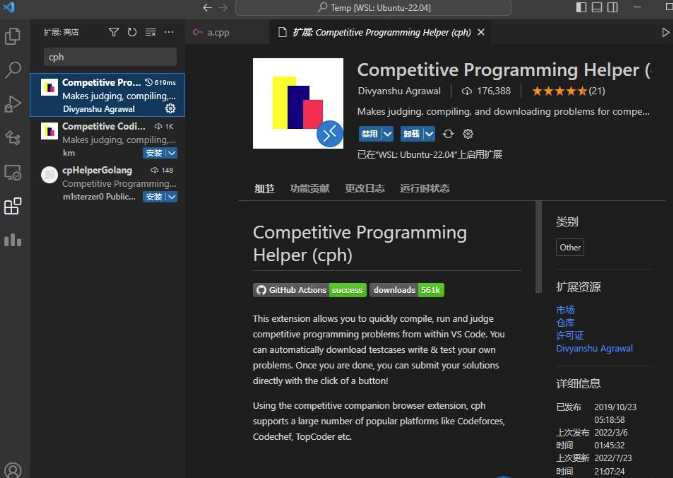Toggle the primary side bar layout icon

[581, 7]
